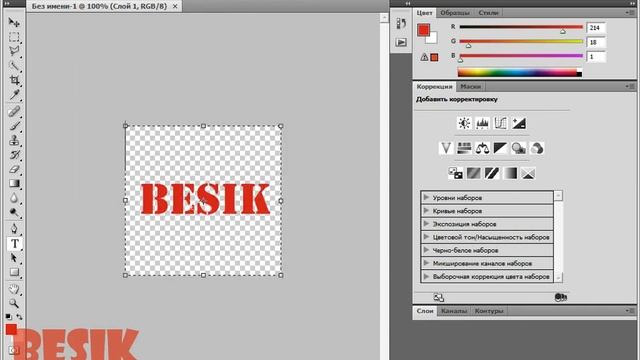Add a Color Balance adjustment
This screenshot has height=360, width=640.
(482, 148)
